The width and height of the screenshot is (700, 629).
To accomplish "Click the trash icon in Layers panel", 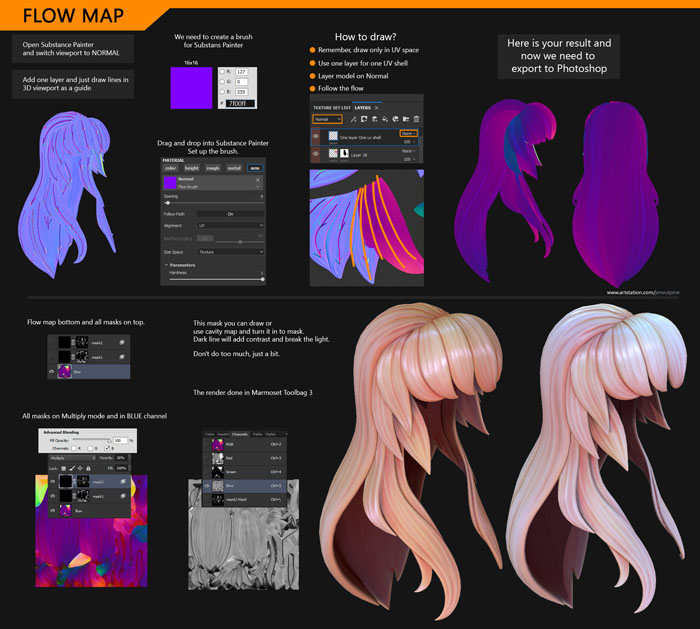I will (415, 119).
